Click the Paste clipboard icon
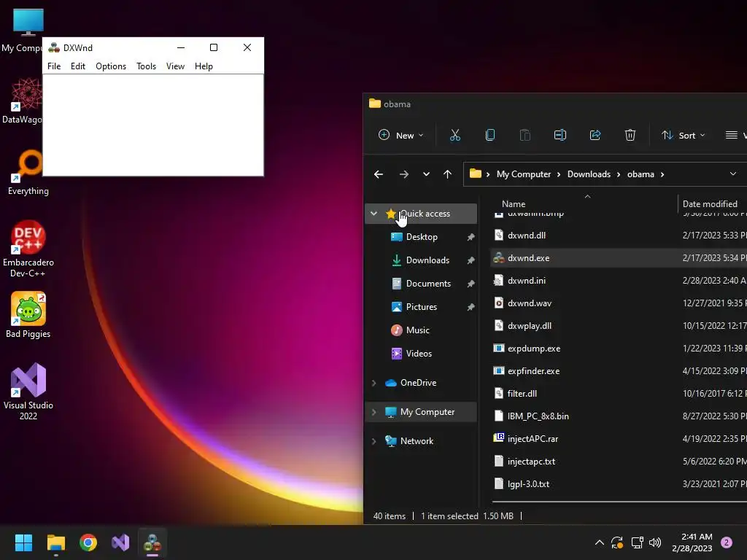The height and width of the screenshot is (560, 747). point(525,135)
